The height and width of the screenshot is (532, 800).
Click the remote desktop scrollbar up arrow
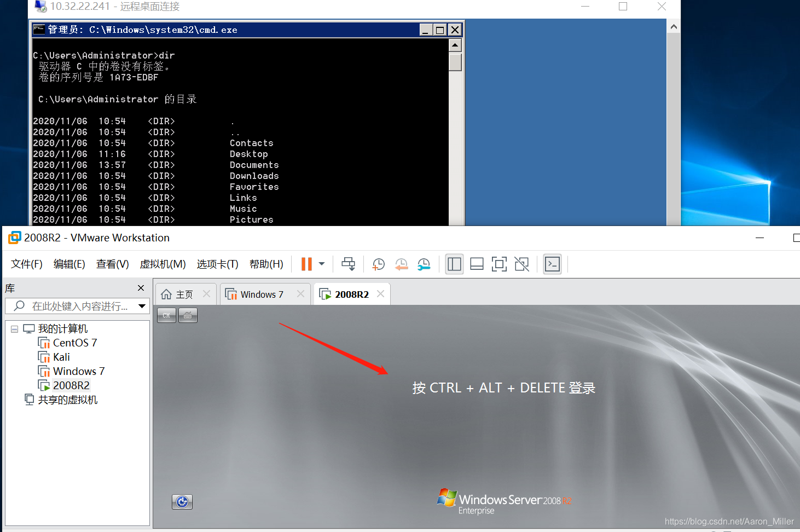(674, 26)
